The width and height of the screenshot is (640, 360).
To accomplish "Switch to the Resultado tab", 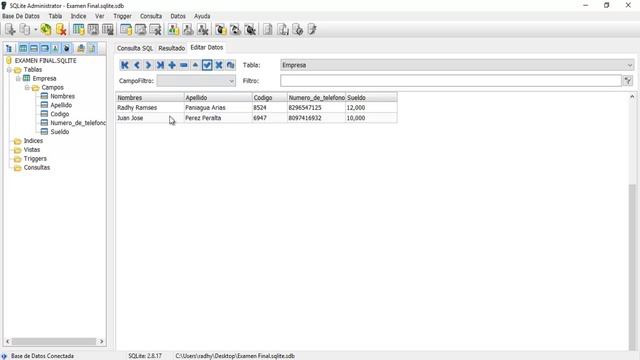I will (171, 48).
